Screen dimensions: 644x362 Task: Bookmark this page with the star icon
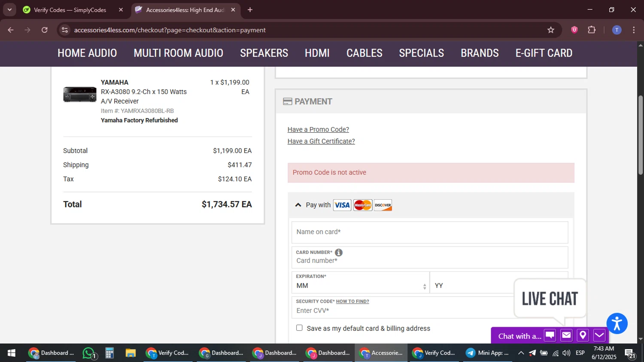tap(551, 30)
